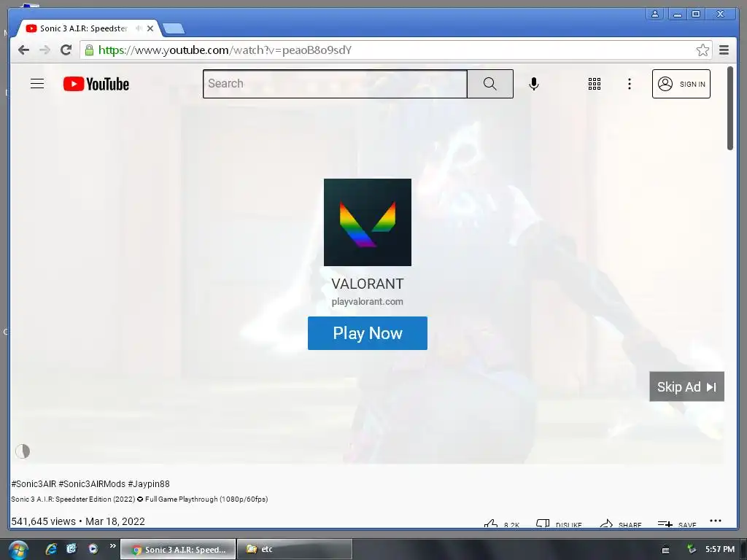Open YouTube settings three-dot menu

coord(630,84)
